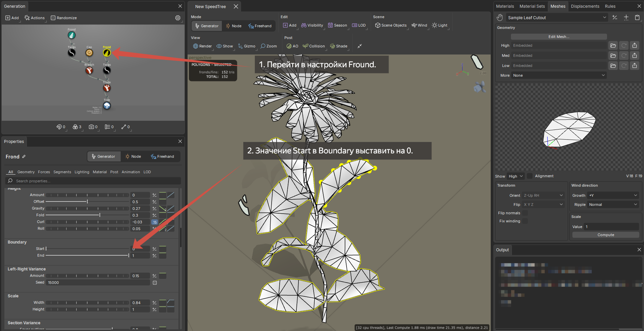The width and height of the screenshot is (644, 331).
Task: Click the collapse viewport toolbar icon
Action: [x=360, y=46]
